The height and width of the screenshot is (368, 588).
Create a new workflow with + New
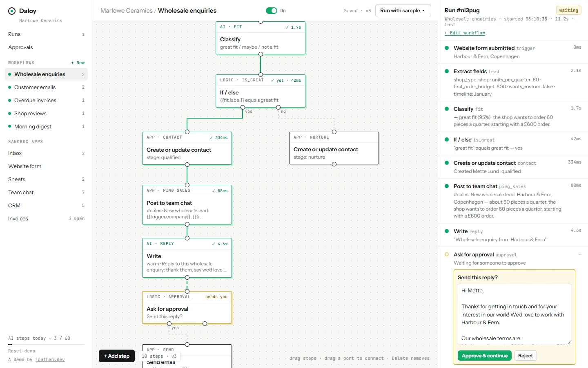78,63
